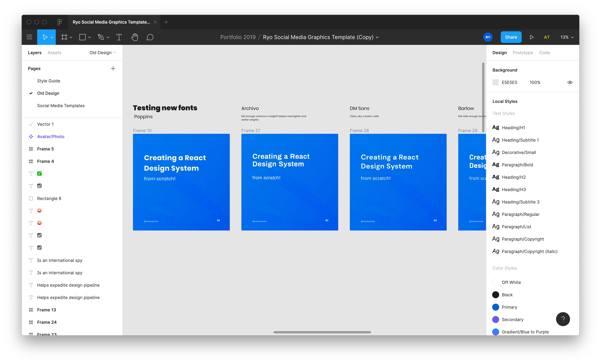Viewport: 601px width, 364px height.
Task: Switch to the Prototype tab
Action: pos(523,52)
